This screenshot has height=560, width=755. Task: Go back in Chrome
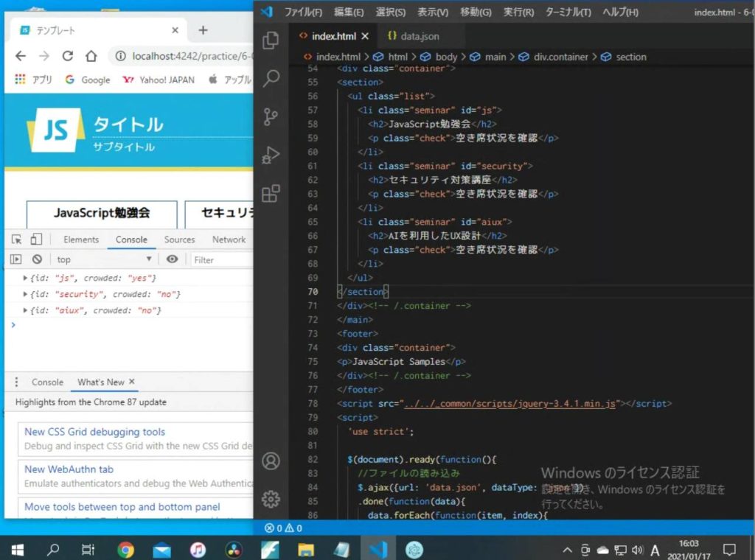click(x=21, y=56)
